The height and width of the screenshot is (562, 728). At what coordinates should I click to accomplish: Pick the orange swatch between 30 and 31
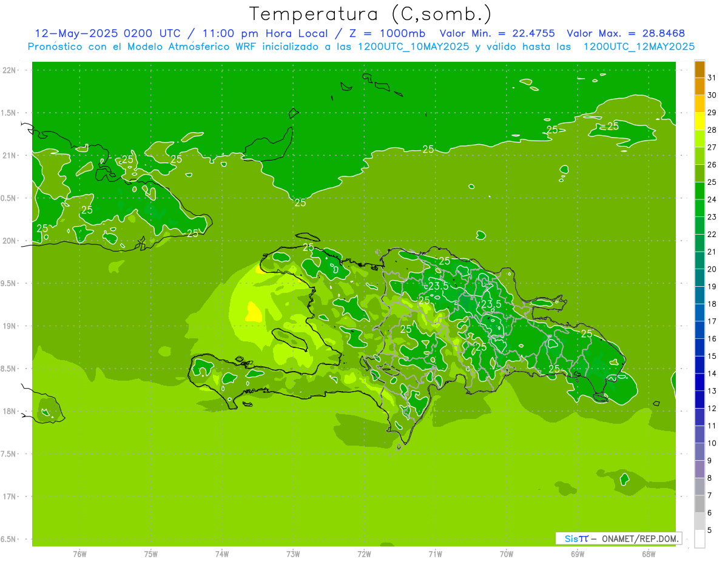699,86
